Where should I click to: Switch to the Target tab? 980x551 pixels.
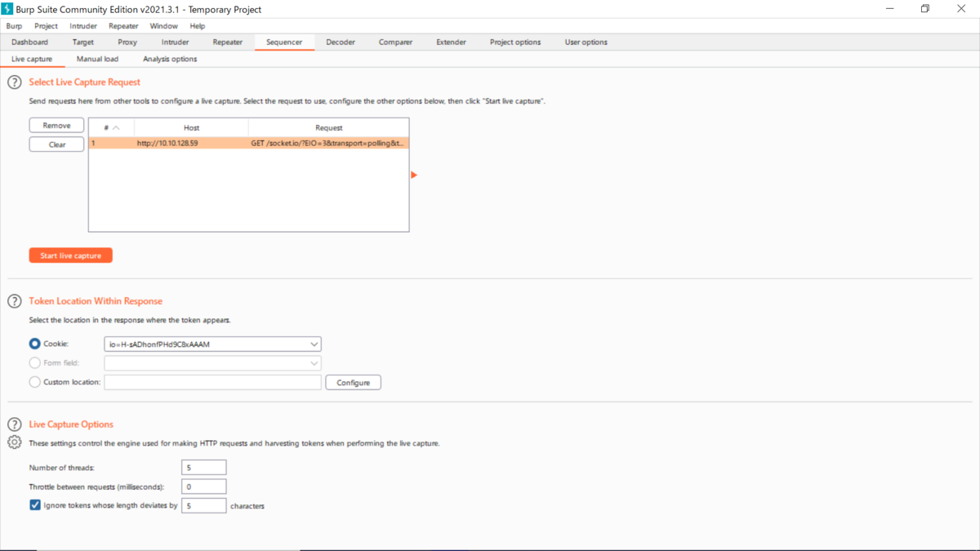82,42
